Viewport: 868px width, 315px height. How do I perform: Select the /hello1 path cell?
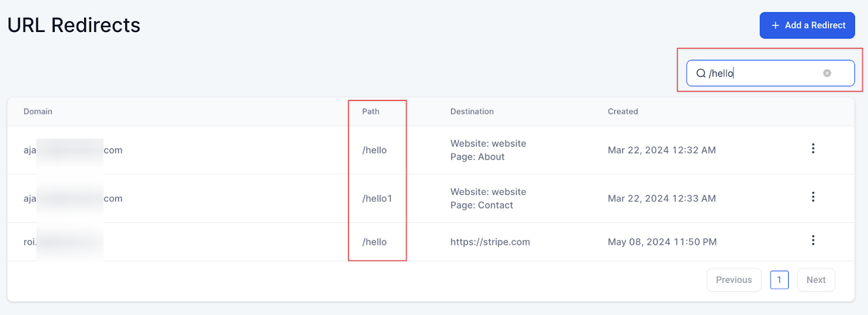click(x=377, y=199)
